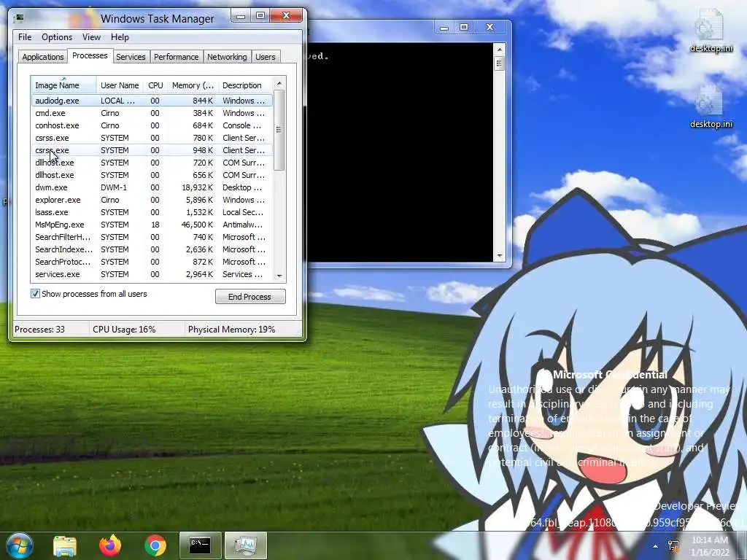Sort by Description column header
The width and height of the screenshot is (747, 560).
245,85
